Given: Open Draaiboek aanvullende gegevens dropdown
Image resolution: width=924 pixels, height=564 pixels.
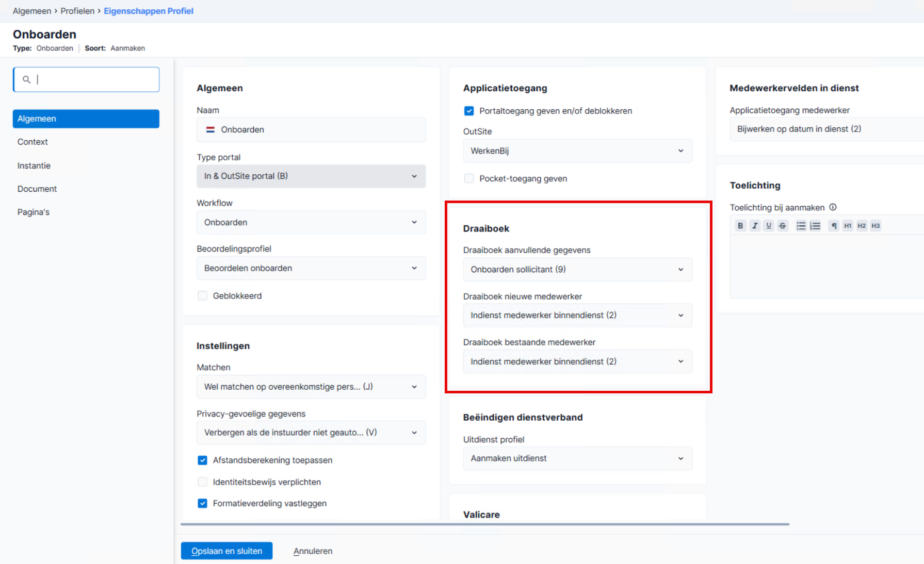Looking at the screenshot, I should click(577, 269).
